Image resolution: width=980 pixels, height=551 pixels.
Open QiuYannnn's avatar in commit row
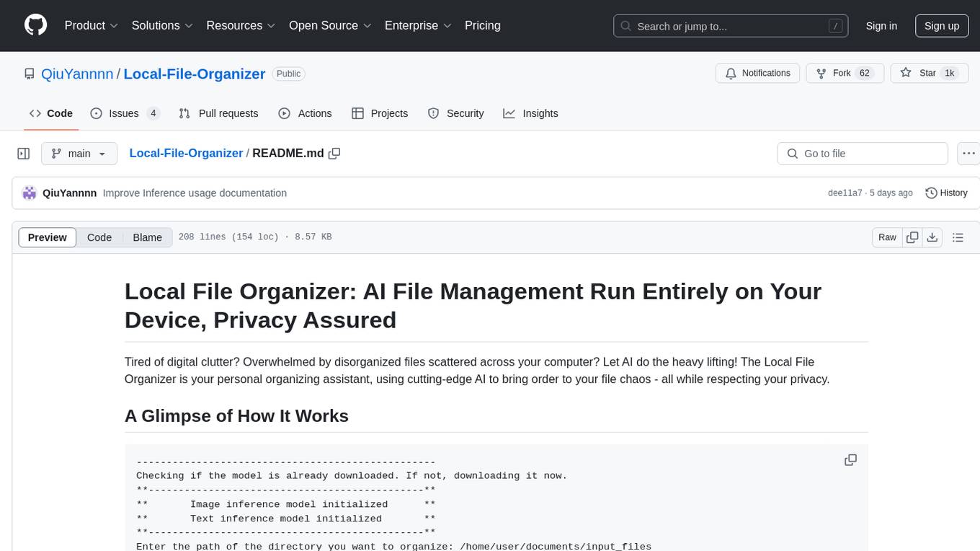click(x=30, y=193)
